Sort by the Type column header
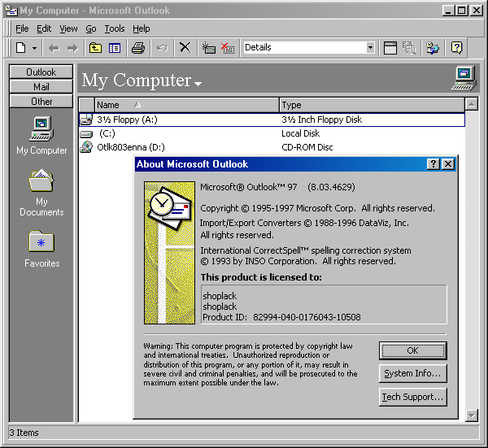This screenshot has height=448, width=488. pos(372,105)
